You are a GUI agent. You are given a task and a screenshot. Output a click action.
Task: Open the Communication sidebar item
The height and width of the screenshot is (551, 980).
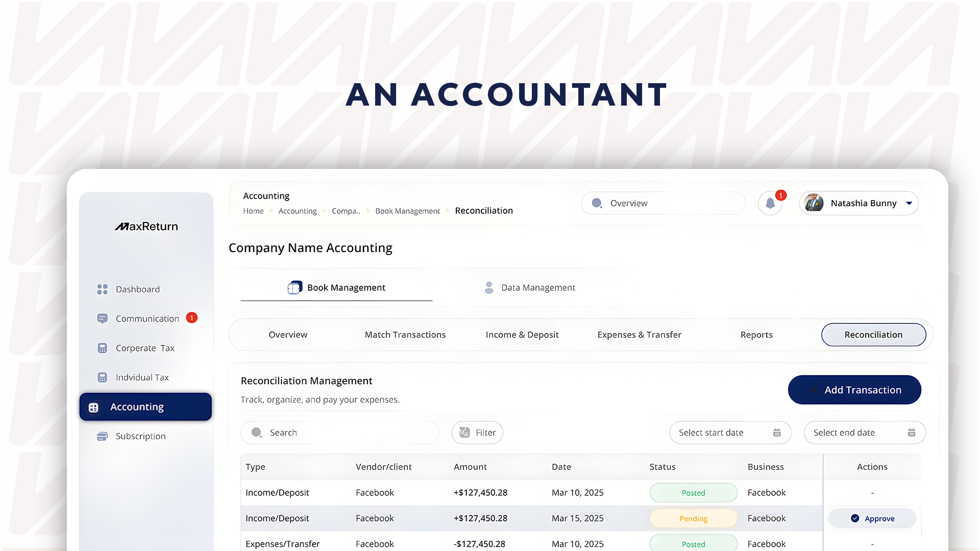[x=147, y=319]
